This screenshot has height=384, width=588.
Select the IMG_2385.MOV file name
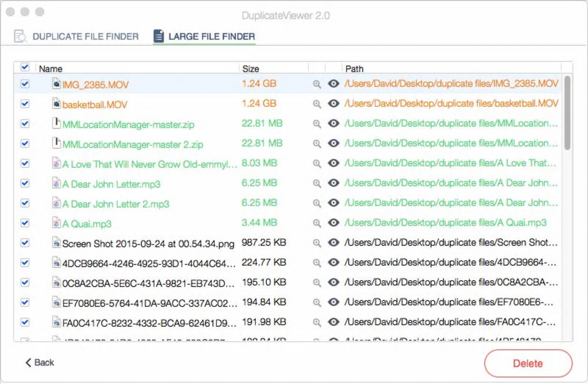(95, 85)
